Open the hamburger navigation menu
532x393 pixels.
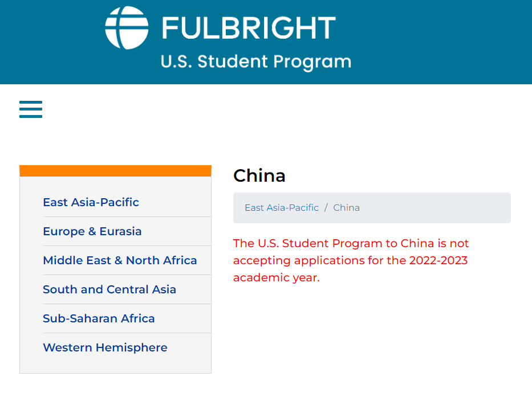[31, 109]
